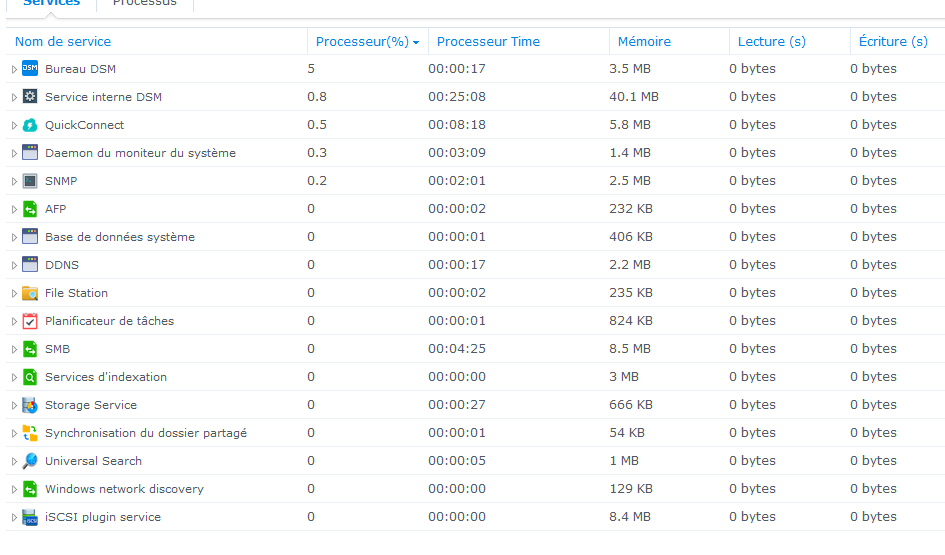Viewport: 945px width, 555px height.
Task: Click the Windows network discovery icon
Action: coord(30,489)
